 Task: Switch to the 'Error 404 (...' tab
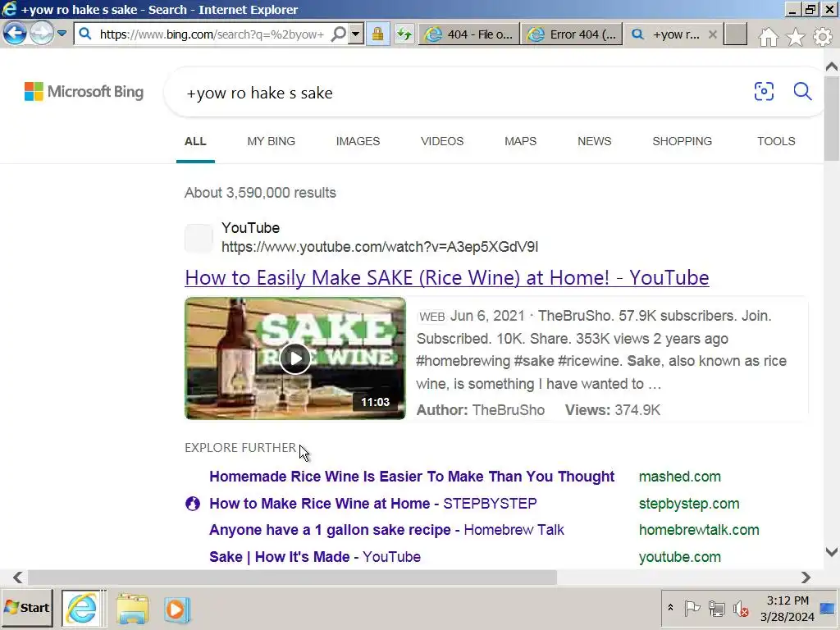pos(572,34)
